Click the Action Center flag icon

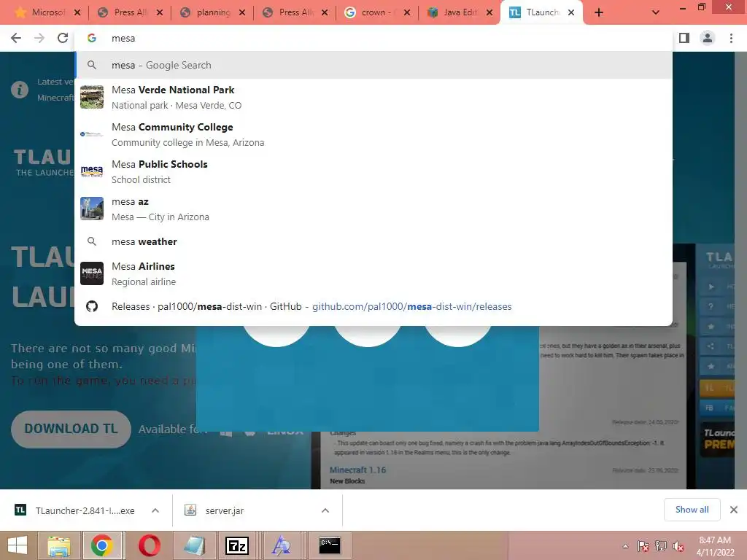click(x=643, y=546)
